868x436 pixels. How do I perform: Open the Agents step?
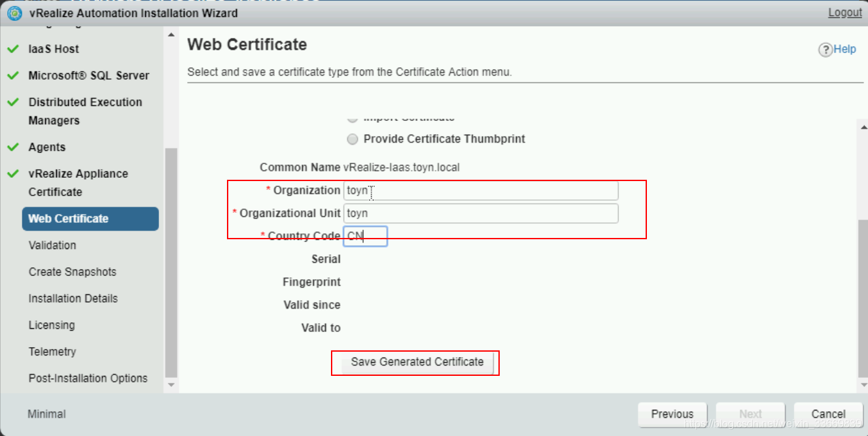[47, 147]
